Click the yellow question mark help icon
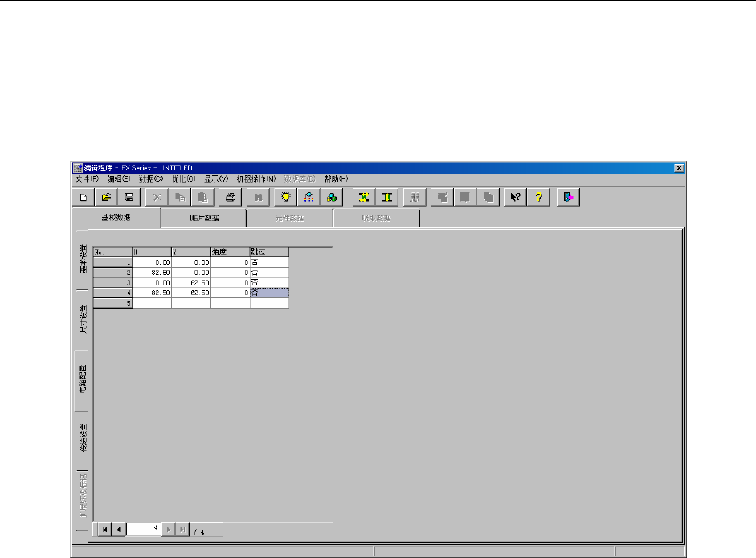Viewport: 756px width, 558px height. [x=538, y=197]
